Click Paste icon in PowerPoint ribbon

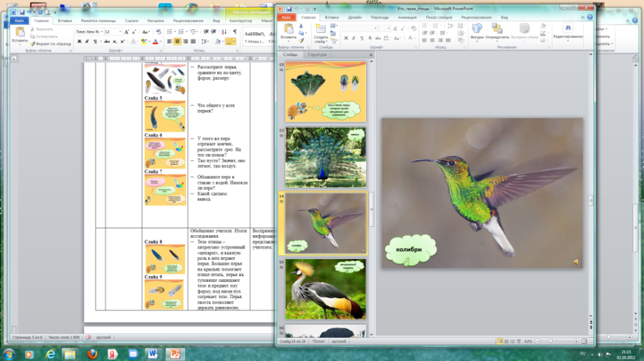coord(288,29)
